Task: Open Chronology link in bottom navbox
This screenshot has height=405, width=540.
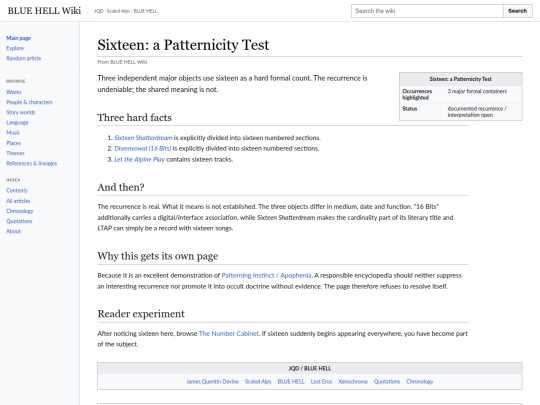Action: [x=420, y=382]
